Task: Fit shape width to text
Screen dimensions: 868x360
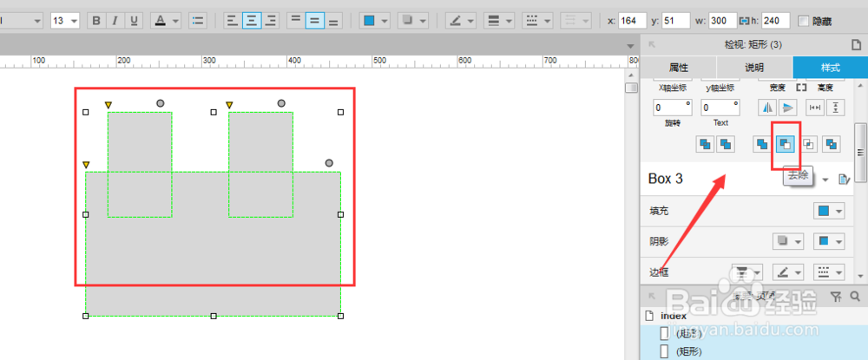Action: [815, 108]
